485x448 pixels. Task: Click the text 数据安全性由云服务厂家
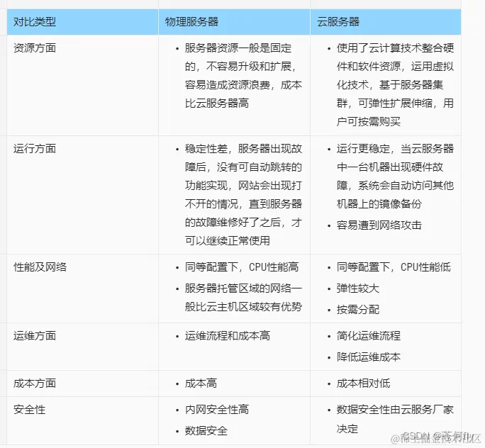pyautogui.click(x=395, y=410)
